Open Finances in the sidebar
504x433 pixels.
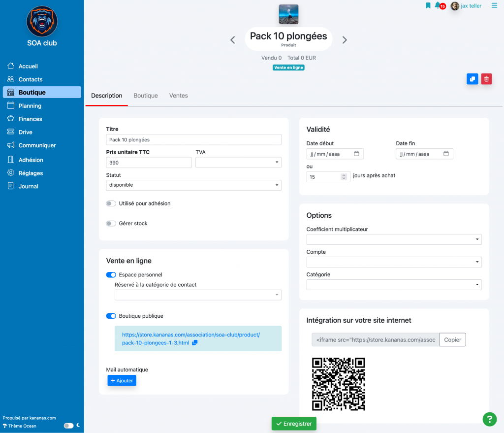(42, 119)
